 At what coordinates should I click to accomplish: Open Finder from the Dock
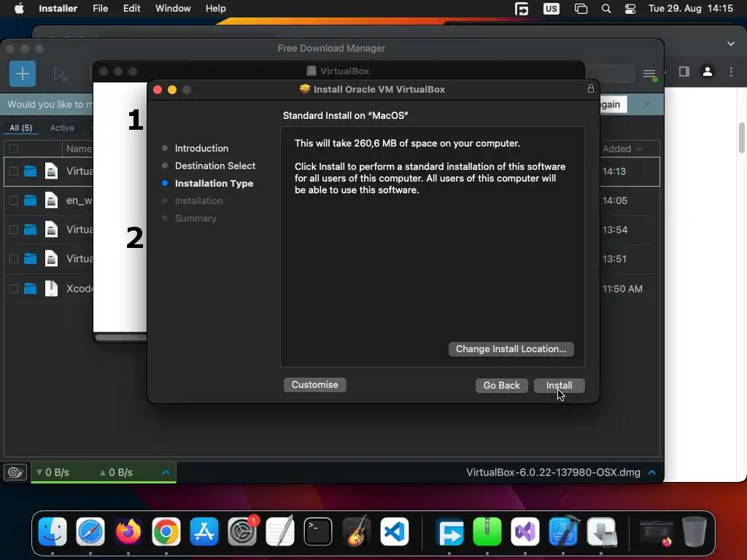(53, 532)
